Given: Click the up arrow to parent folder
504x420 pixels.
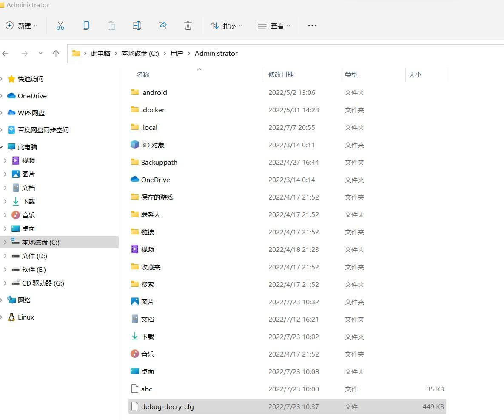Looking at the screenshot, I should pos(56,53).
